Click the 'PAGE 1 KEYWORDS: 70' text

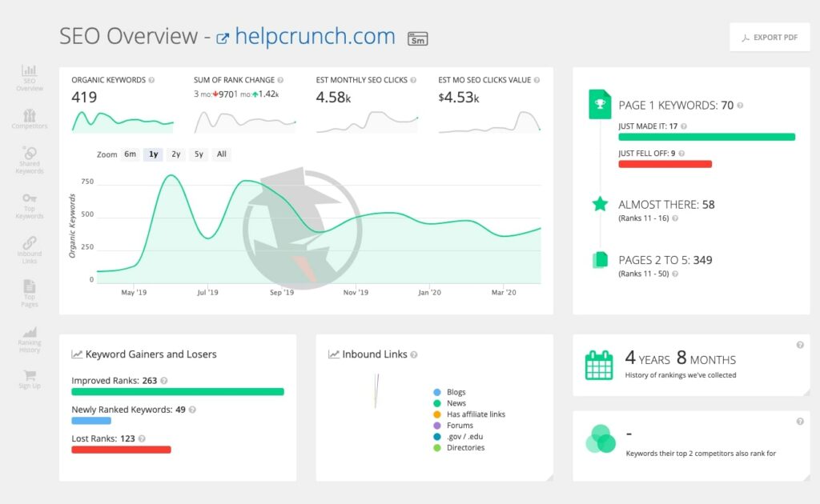click(676, 106)
